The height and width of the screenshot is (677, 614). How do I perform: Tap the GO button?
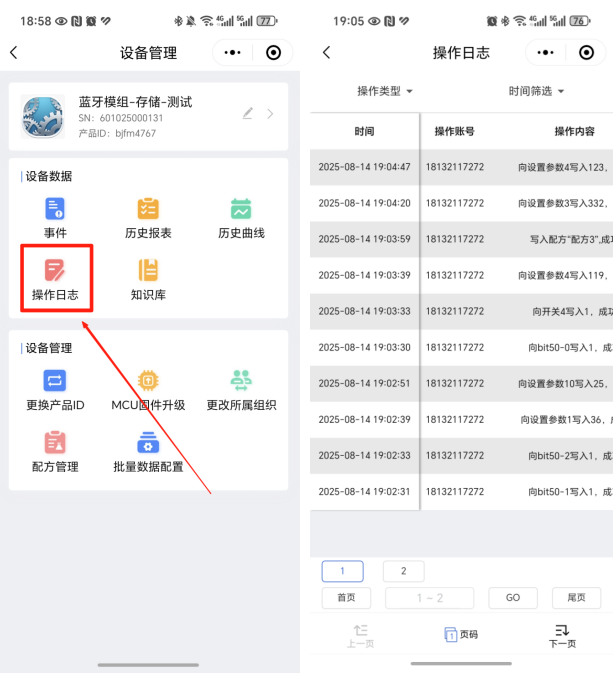click(513, 598)
